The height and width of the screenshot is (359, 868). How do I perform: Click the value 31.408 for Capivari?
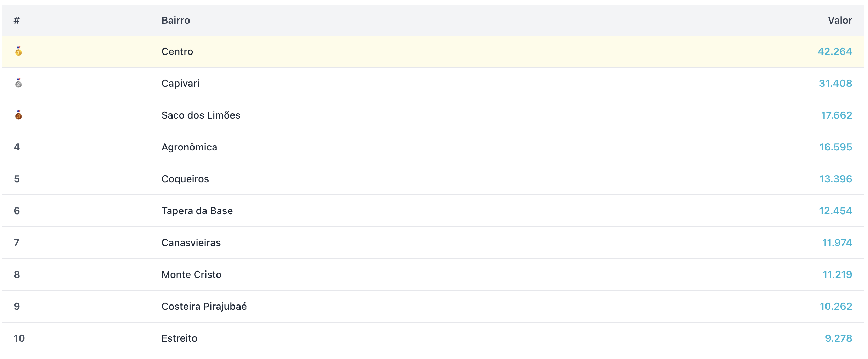835,83
